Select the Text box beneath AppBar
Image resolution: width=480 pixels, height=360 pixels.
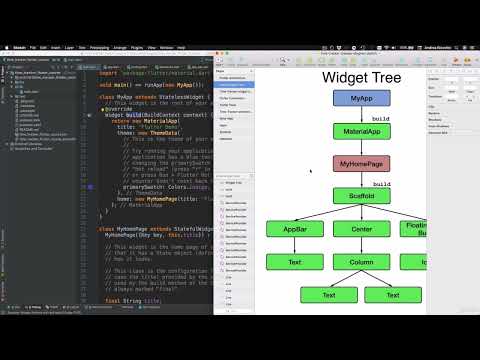[x=295, y=262]
